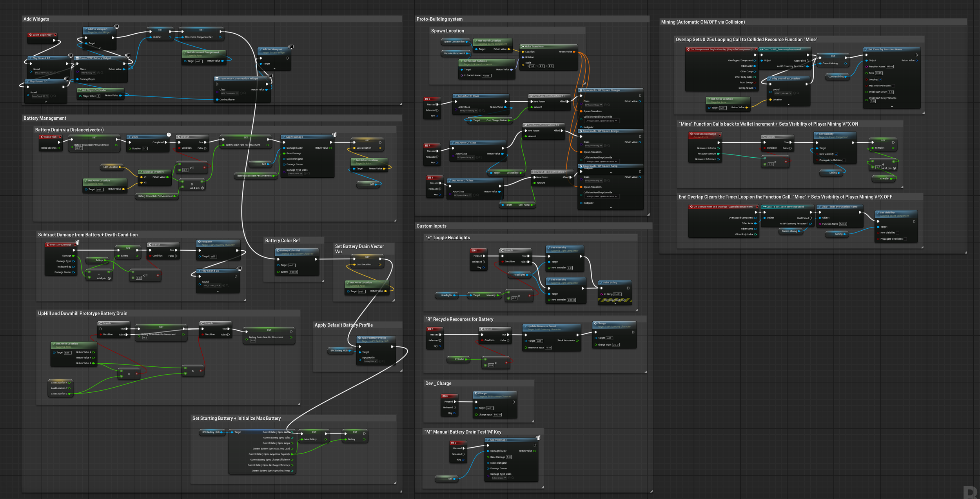Click the Set Timer by Function Name icon
The height and width of the screenshot is (499, 980).
[866, 49]
